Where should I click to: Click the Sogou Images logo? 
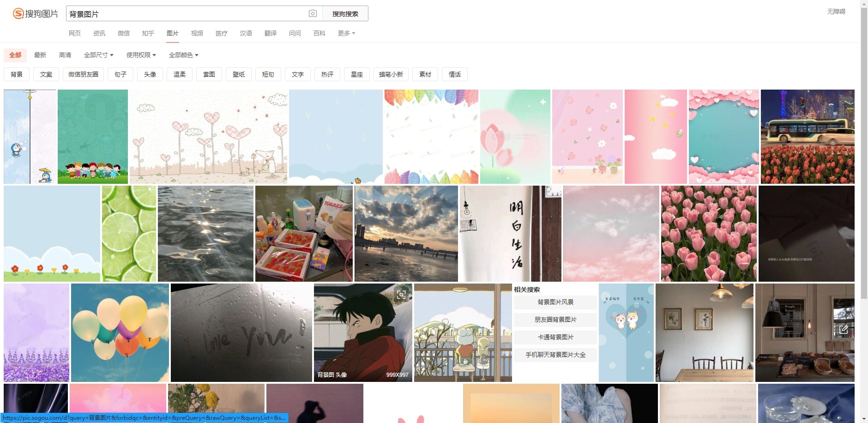(35, 13)
